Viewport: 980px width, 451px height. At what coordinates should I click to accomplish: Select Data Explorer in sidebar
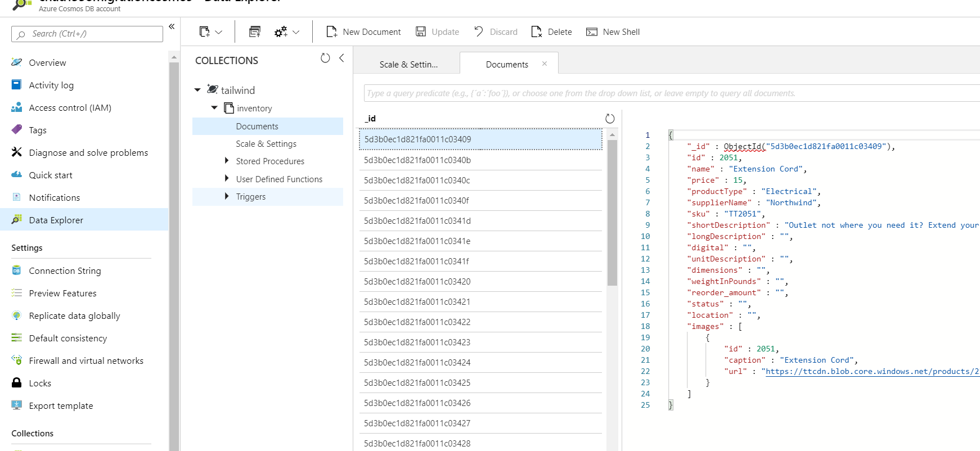84,220
